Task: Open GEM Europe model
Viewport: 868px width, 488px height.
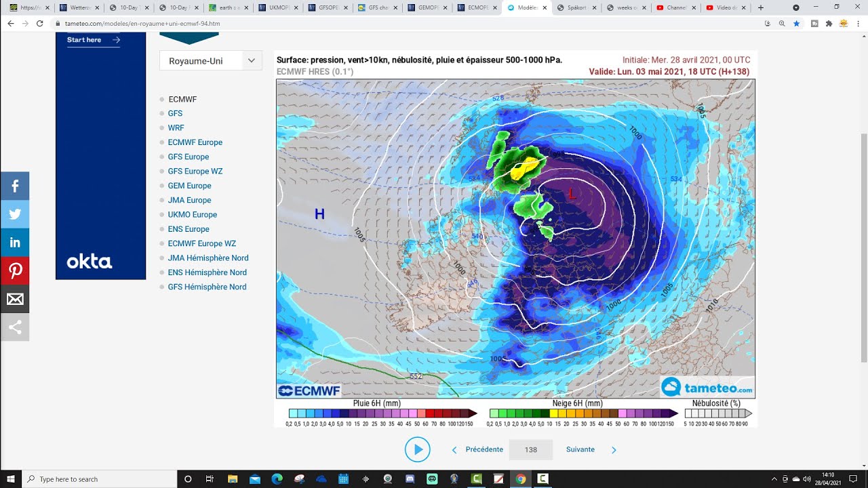Action: click(x=190, y=186)
